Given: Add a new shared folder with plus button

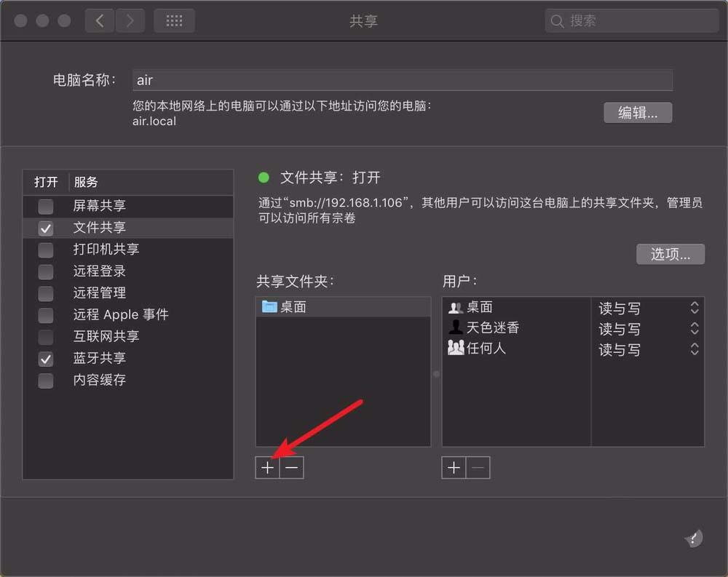Looking at the screenshot, I should (266, 468).
